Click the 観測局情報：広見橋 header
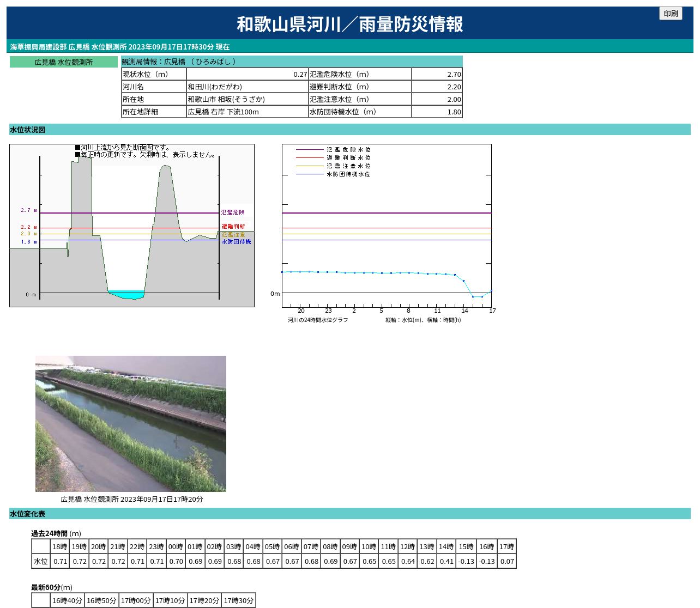 [292, 62]
